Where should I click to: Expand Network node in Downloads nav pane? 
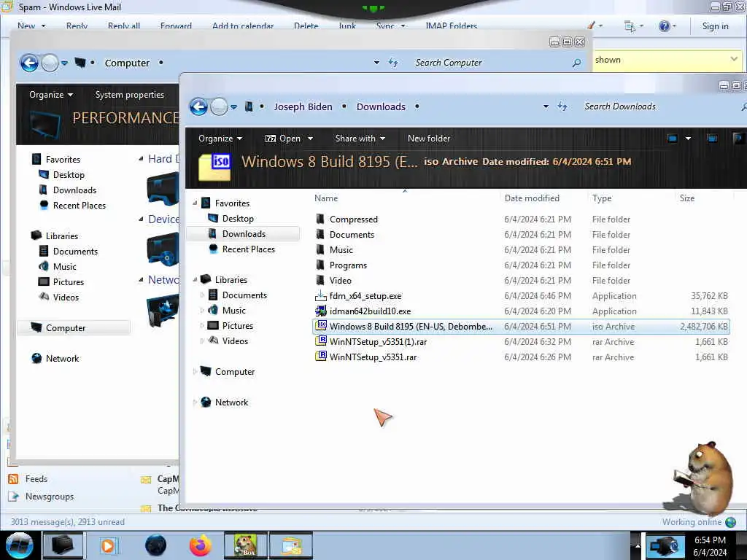click(x=195, y=402)
